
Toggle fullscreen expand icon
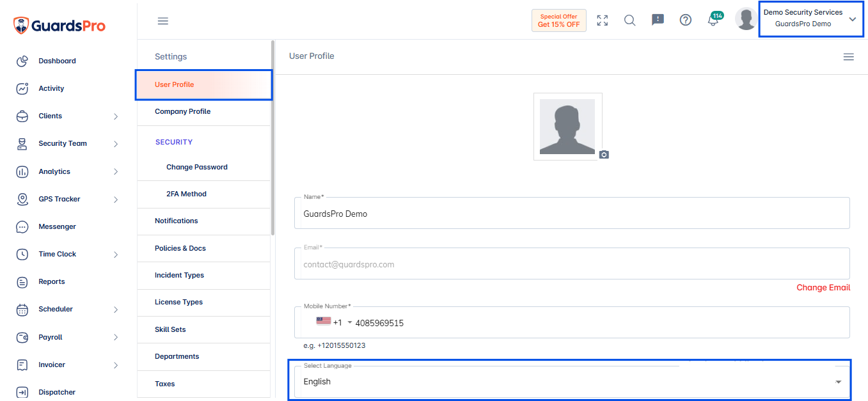click(603, 20)
